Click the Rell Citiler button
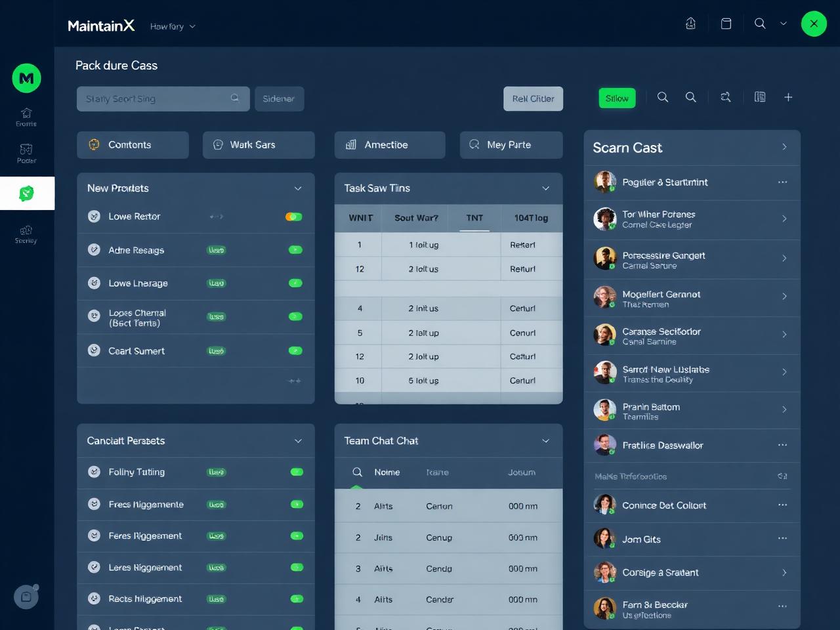840x630 pixels. [x=533, y=98]
